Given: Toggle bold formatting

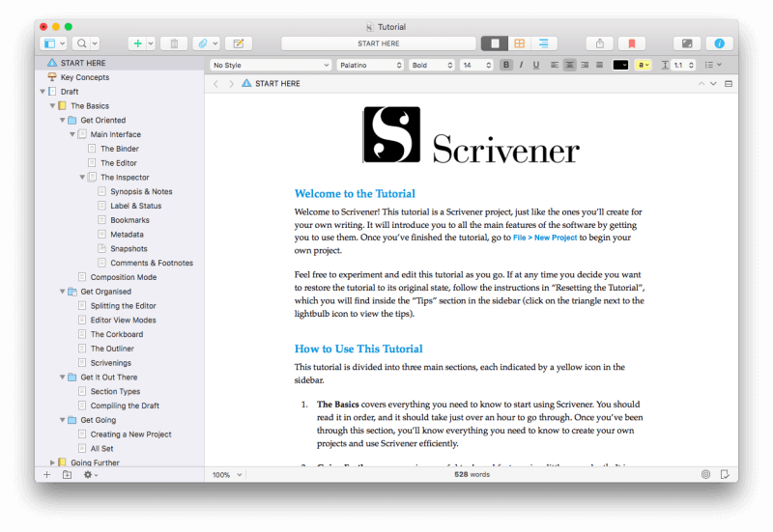Looking at the screenshot, I should 506,65.
